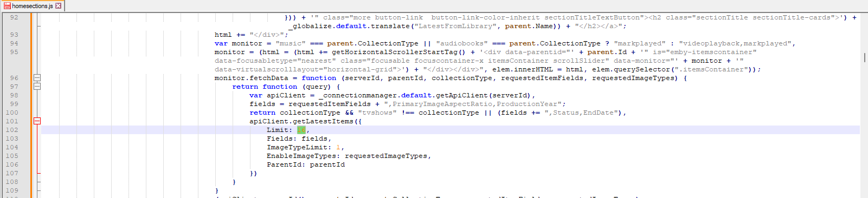Collapse the fold marker at line 96
Screen dimensions: 868x198
coord(37,78)
